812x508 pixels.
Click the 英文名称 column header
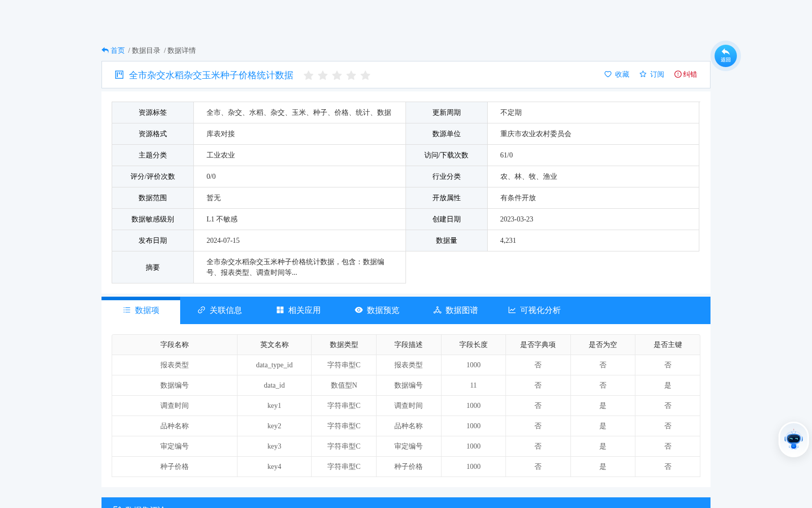275,344
